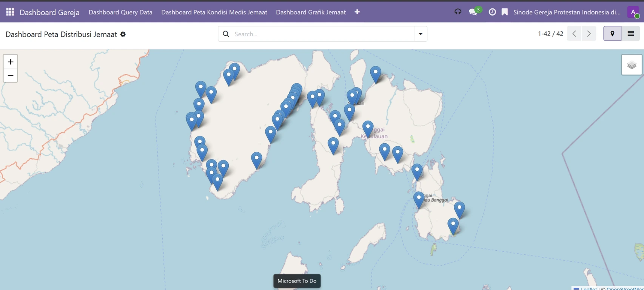Open the activities clock icon
The image size is (644, 290).
click(492, 12)
